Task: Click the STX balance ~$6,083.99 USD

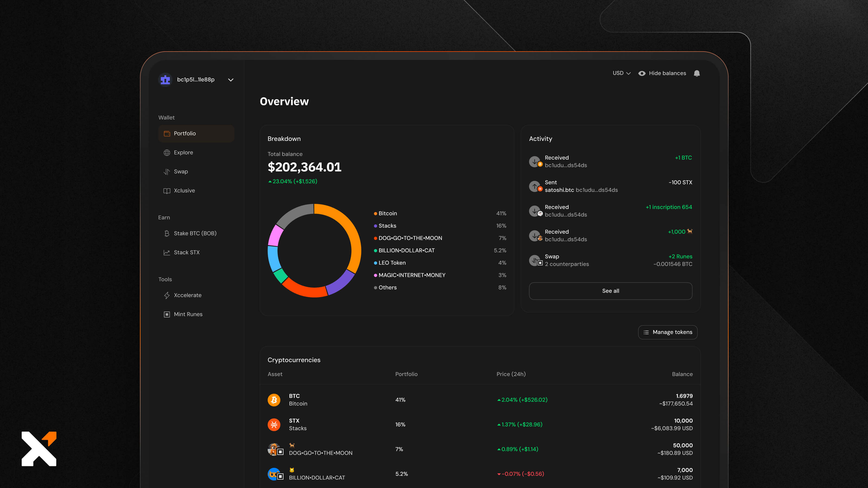Action: [672, 428]
